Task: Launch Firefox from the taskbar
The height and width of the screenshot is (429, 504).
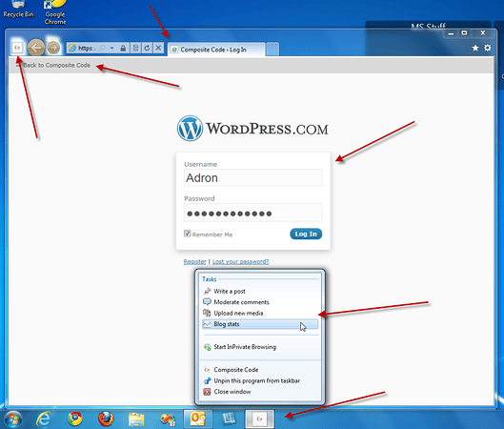Action: pyautogui.click(x=106, y=419)
